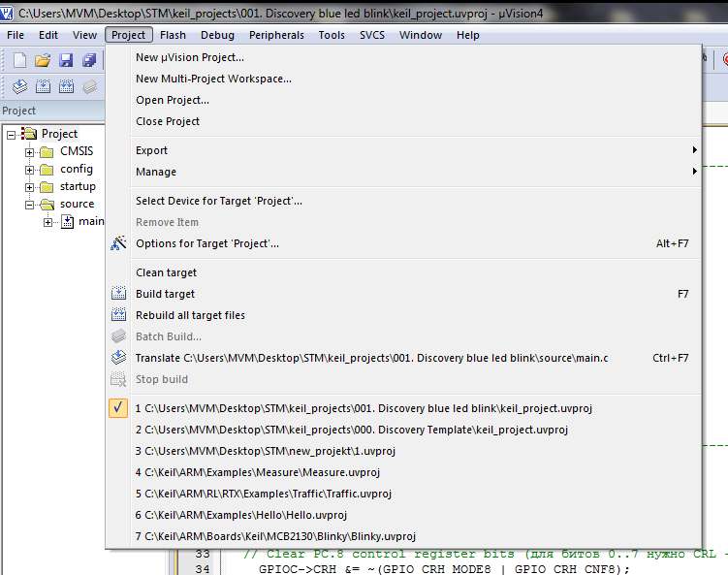The height and width of the screenshot is (575, 728).
Task: Open the Peripherals menu
Action: (276, 35)
